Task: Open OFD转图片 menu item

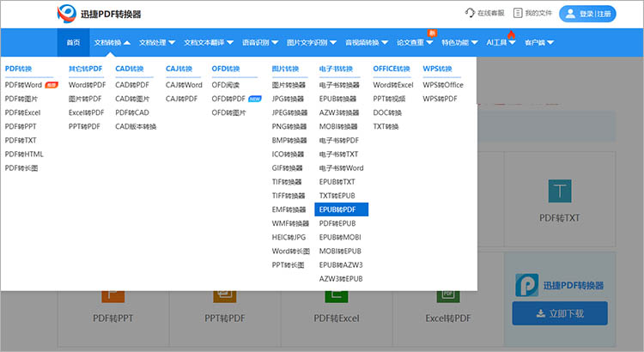Action: coord(228,112)
